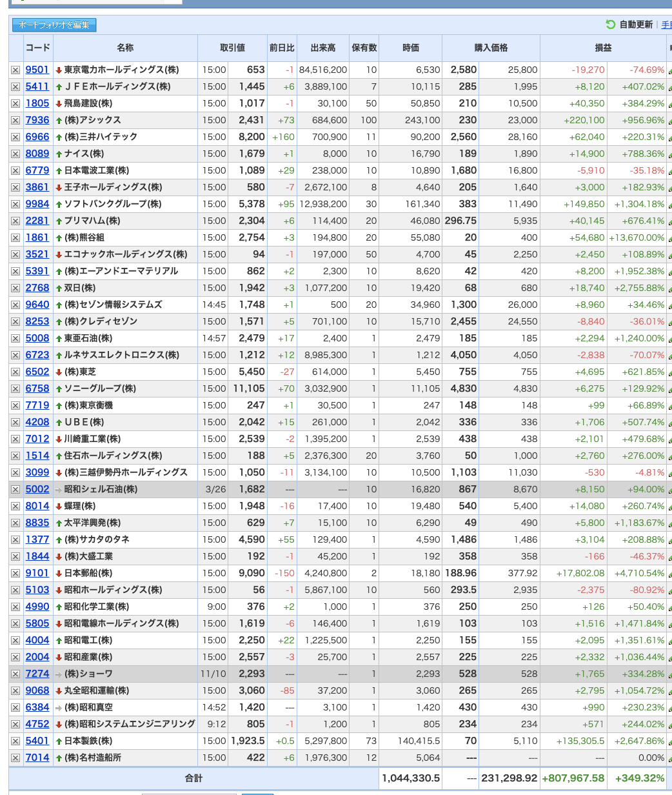
Task: Delete the 東京電力ホールディングス row via its X icon
Action: pos(15,70)
